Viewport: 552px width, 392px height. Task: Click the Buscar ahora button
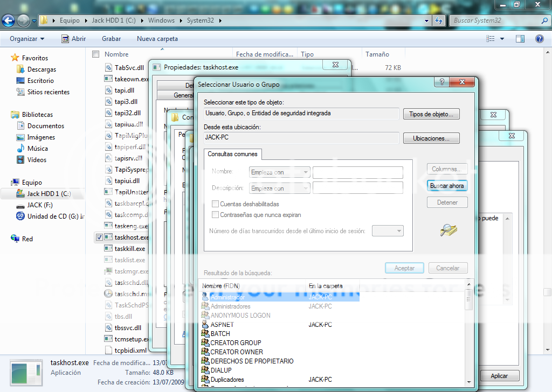point(447,186)
